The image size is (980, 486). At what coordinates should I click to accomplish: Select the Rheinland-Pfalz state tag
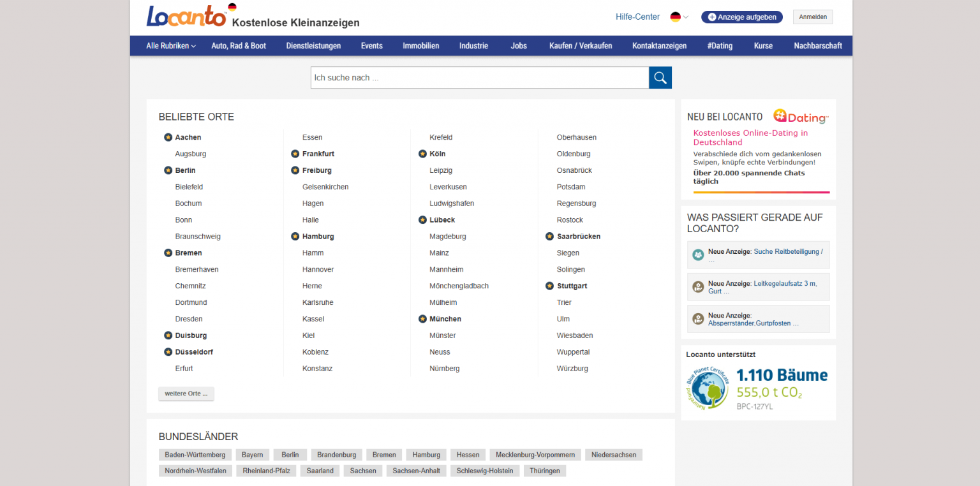click(267, 471)
